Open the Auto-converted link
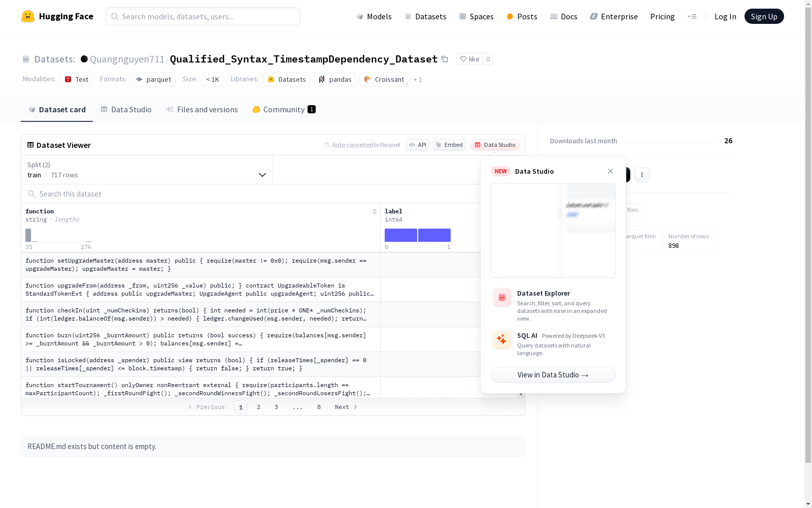 352,145
